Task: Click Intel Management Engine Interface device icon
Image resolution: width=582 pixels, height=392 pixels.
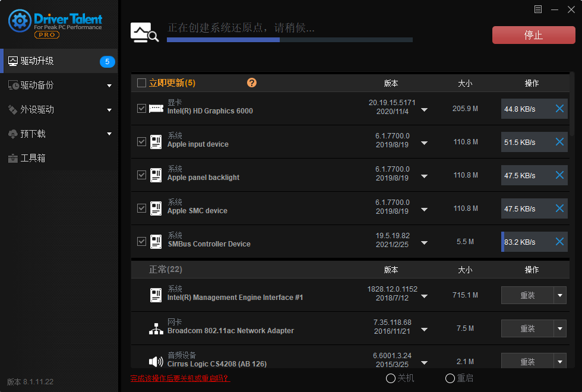Action: [x=156, y=295]
